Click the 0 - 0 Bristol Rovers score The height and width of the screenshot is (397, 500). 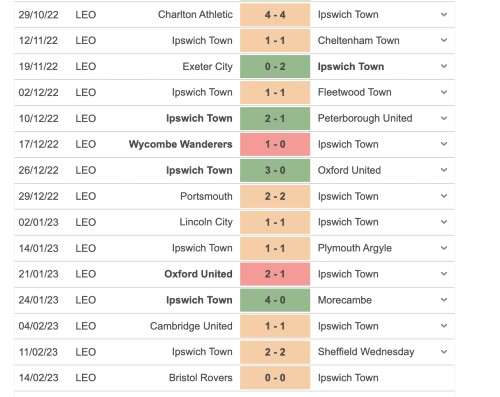[275, 378]
